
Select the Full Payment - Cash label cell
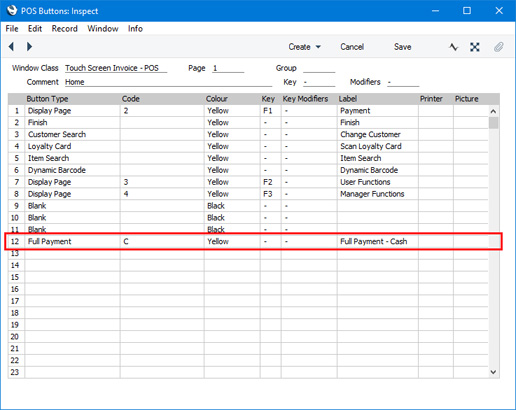click(378, 241)
